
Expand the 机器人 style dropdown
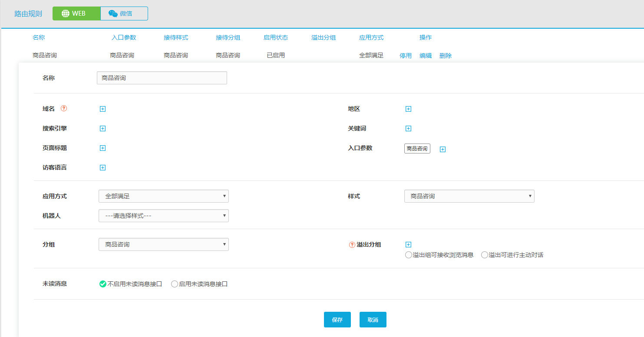pyautogui.click(x=163, y=216)
